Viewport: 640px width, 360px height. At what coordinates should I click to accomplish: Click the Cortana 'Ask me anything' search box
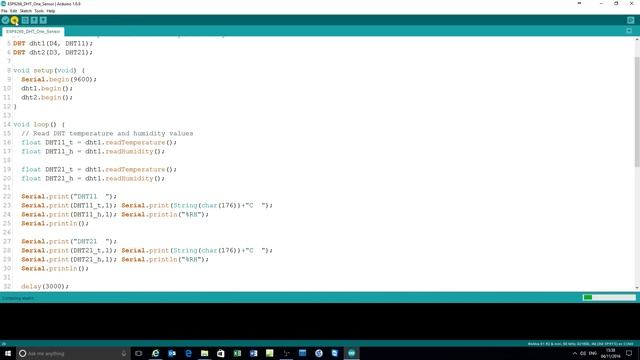tap(73, 353)
